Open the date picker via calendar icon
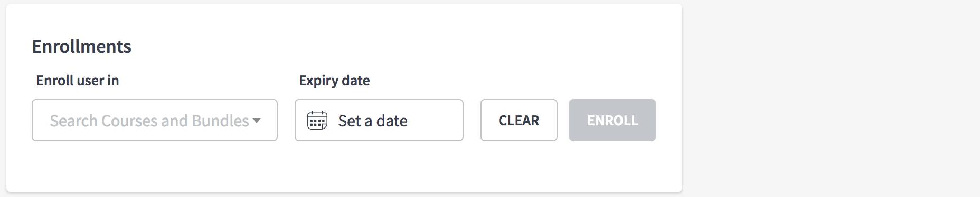Screen dimensions: 980x197 (x=317, y=120)
